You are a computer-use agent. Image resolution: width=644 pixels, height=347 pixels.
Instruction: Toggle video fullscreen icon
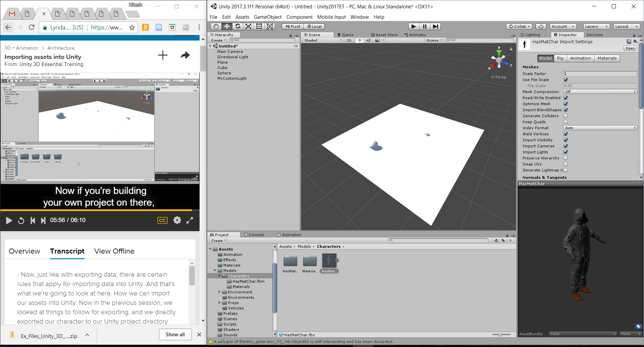pos(190,220)
